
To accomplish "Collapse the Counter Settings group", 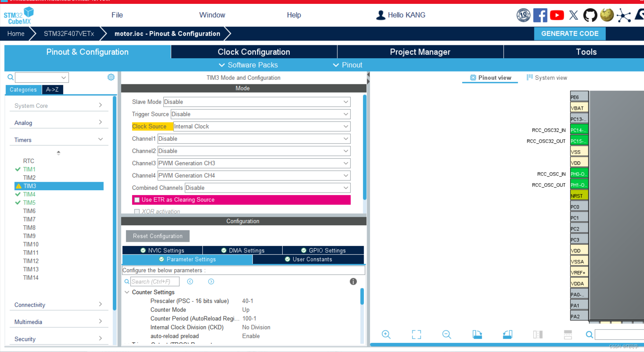I will (127, 292).
